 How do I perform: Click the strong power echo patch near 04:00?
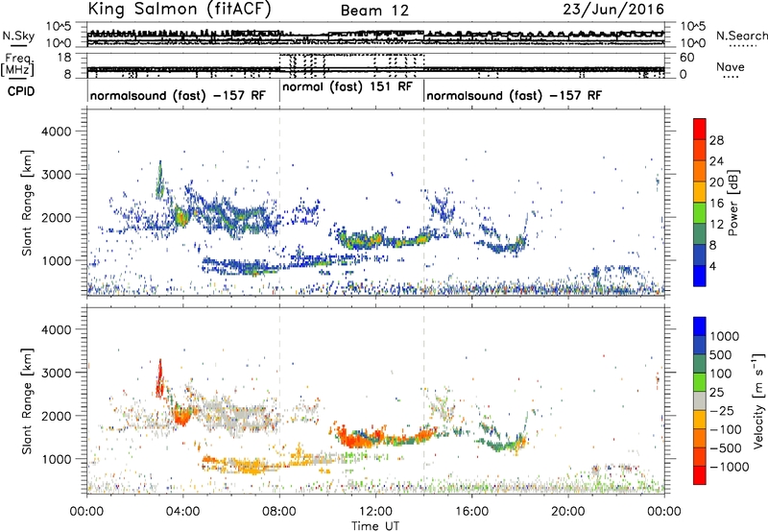click(x=181, y=216)
